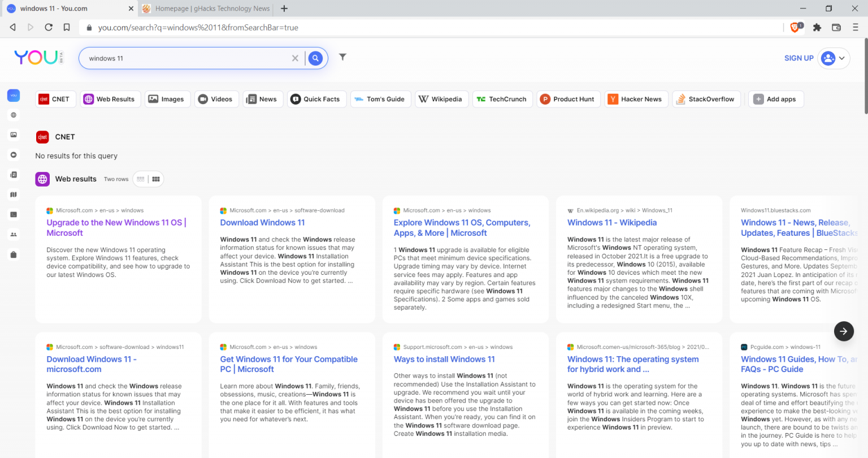Select the Quick Facts chip
868x458 pixels.
point(316,99)
